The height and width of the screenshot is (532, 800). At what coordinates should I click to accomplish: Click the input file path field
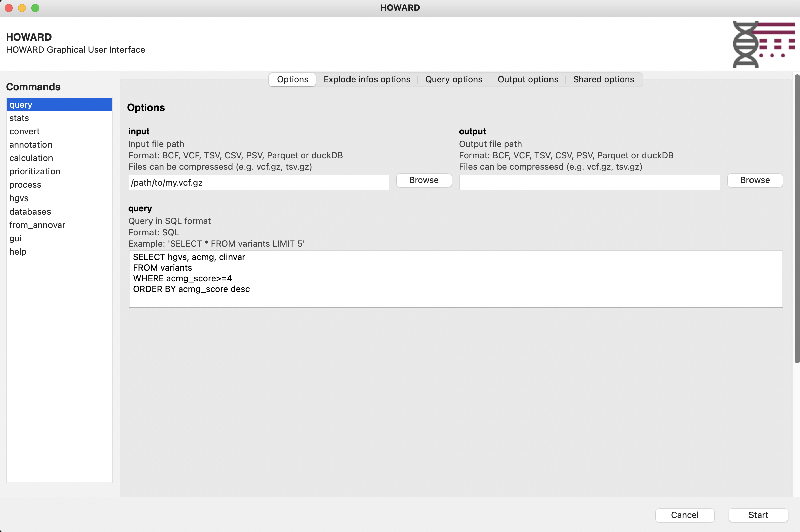(258, 183)
